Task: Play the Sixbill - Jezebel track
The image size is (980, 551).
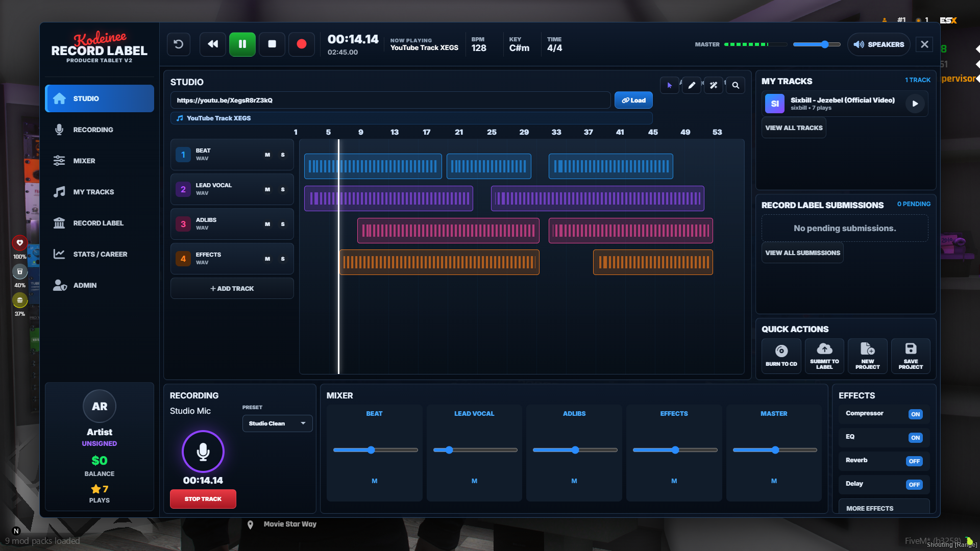Action: coord(915,104)
